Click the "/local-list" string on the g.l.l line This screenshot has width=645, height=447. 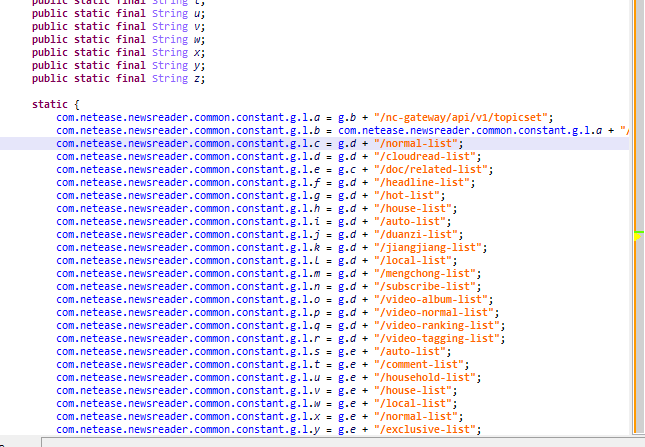pos(413,261)
